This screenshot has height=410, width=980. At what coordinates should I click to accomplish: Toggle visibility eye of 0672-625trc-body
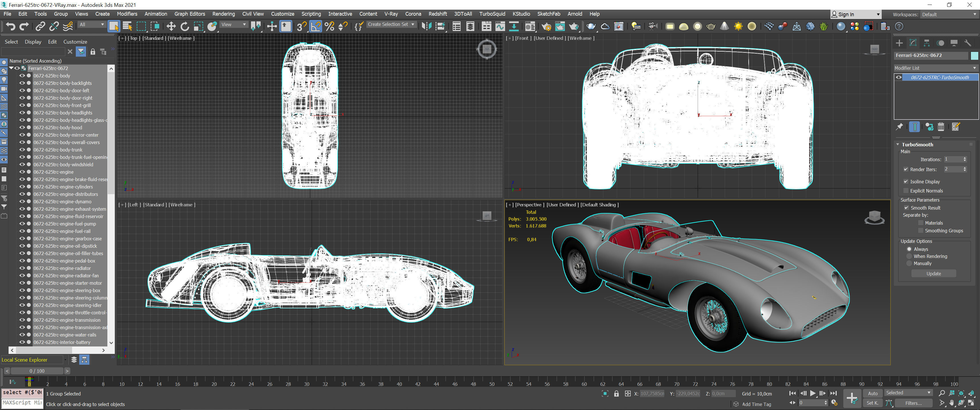tap(22, 76)
